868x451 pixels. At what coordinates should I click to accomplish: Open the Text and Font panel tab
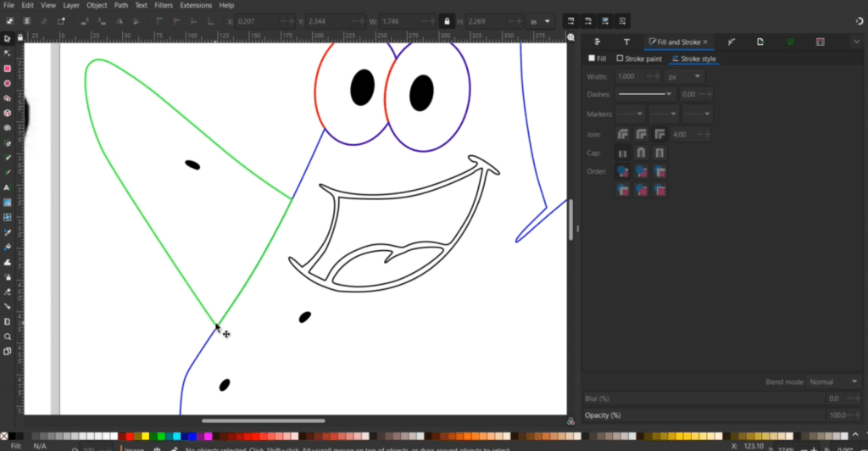point(626,42)
